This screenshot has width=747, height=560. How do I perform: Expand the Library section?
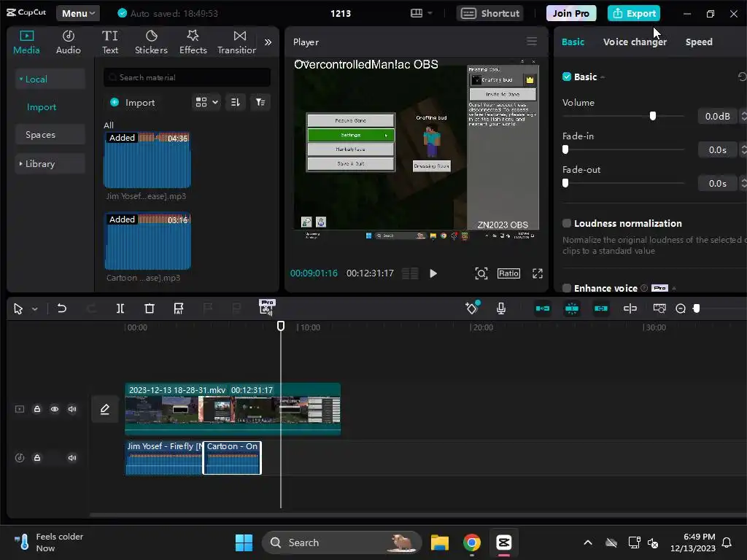coord(50,163)
